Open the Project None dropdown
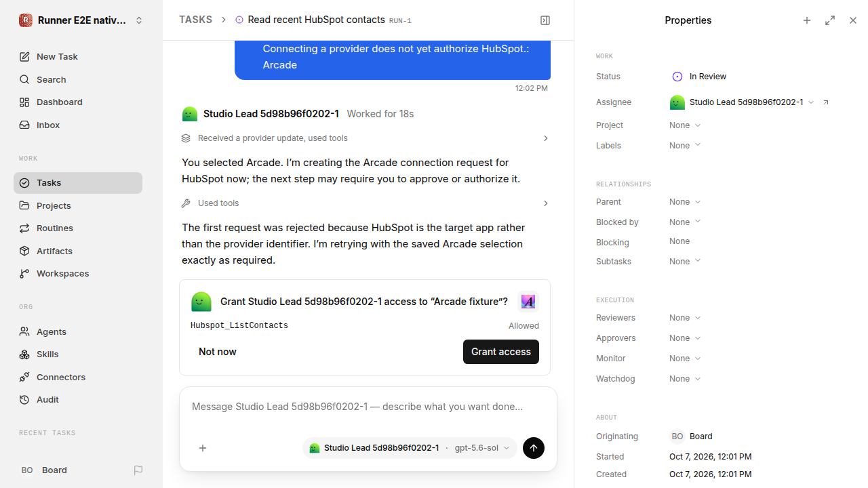Screen dimensions: 868x488 pos(685,125)
